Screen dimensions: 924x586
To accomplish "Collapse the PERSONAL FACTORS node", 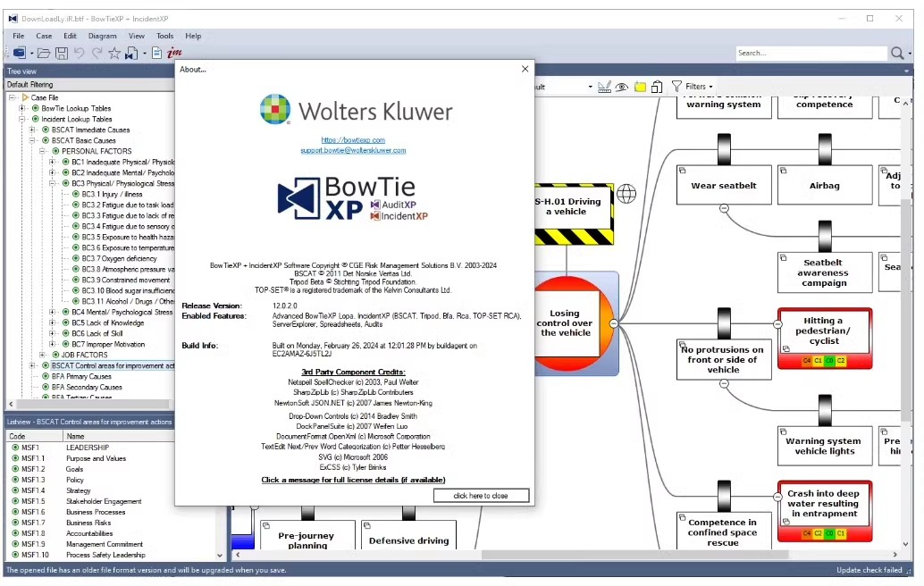I will point(42,151).
